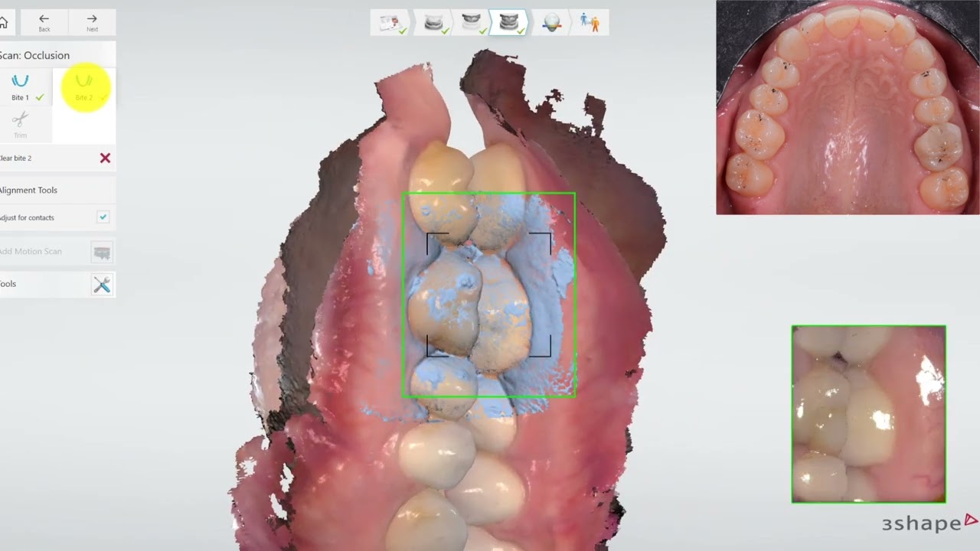Viewport: 980px width, 551px height.
Task: Open the analyze tooth workflow step
Action: click(x=550, y=23)
